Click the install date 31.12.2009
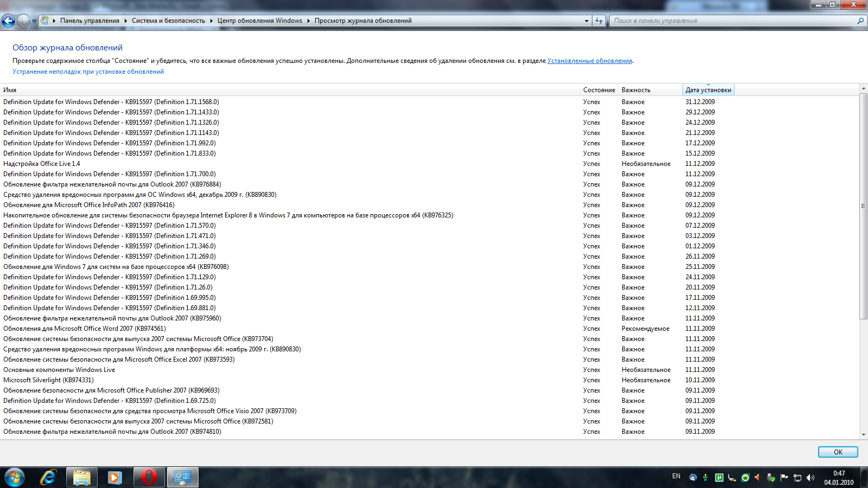 (x=700, y=102)
